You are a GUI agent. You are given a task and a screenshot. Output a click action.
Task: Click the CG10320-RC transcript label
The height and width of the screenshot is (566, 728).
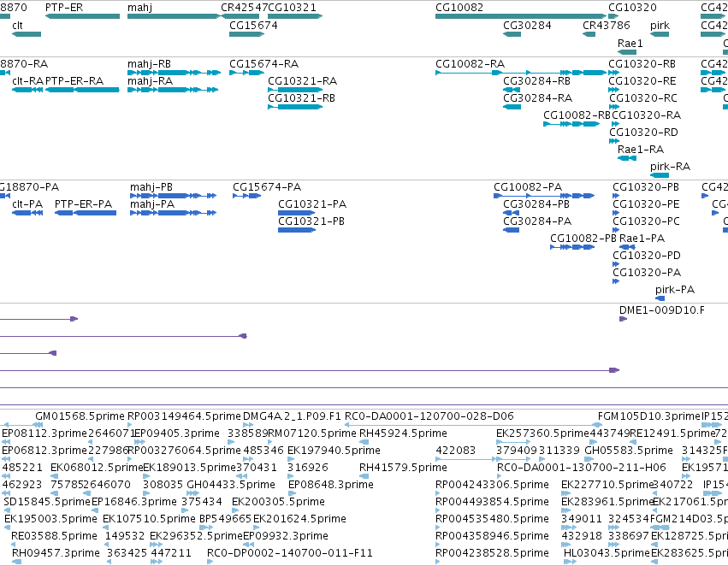(642, 97)
